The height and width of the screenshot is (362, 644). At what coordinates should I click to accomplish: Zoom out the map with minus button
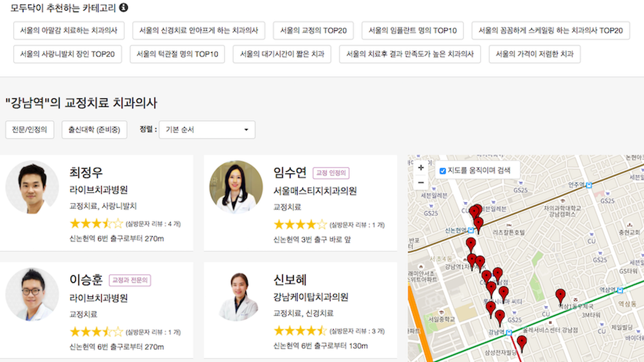click(x=421, y=182)
